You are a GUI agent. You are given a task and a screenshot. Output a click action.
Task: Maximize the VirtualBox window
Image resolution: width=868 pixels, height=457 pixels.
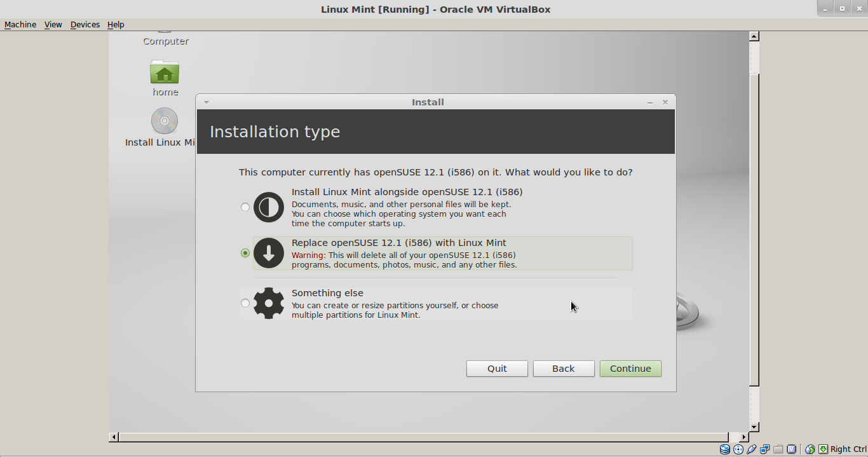843,8
